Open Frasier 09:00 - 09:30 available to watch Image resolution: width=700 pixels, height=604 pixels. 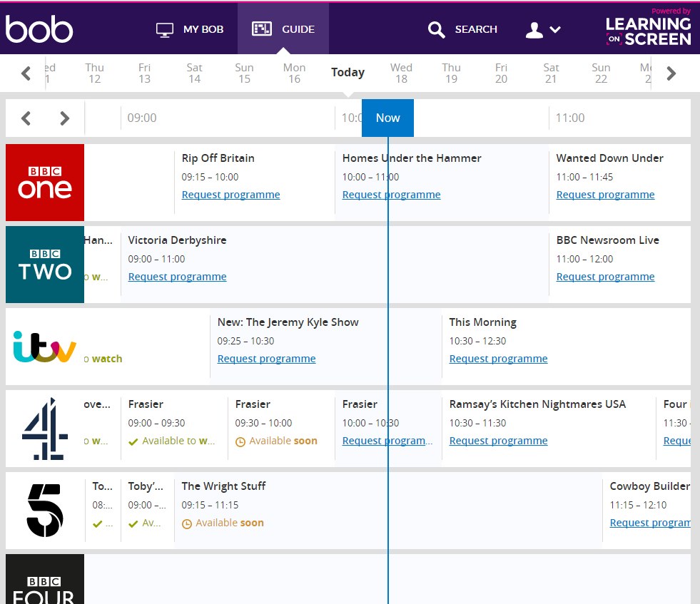[171, 441]
